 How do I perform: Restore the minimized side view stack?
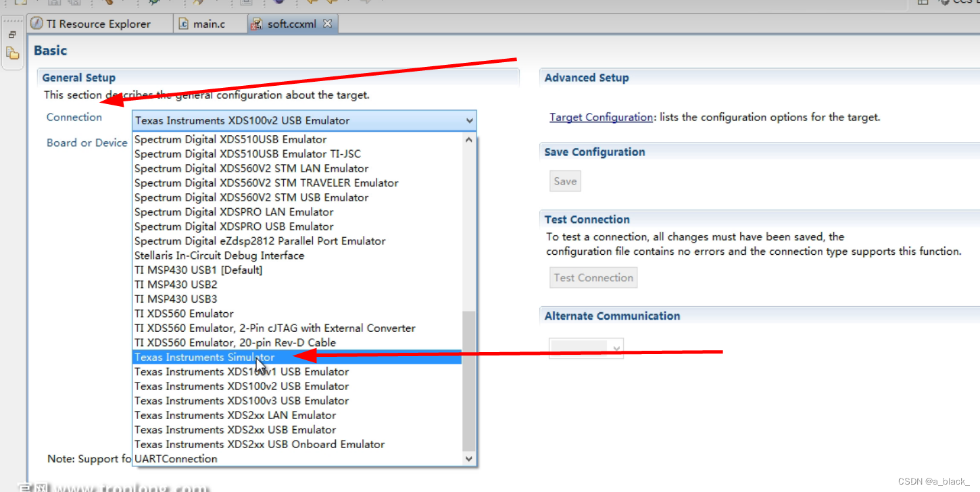[12, 34]
